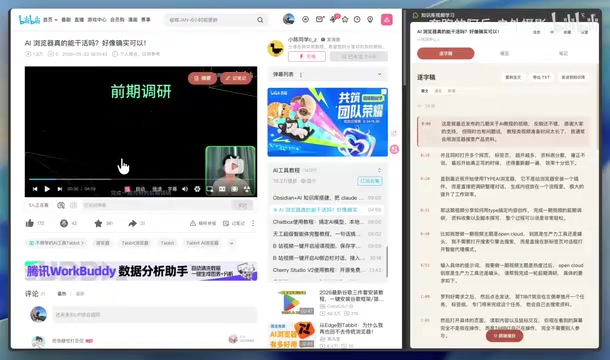Add video to favorites with star icon
Screen dimensions: 610x360
[98, 223]
